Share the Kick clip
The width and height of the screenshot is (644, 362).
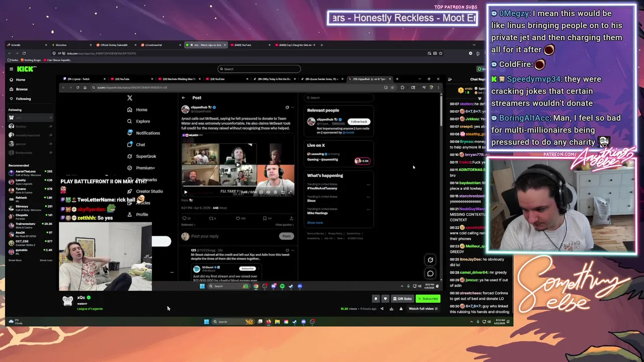pyautogui.click(x=382, y=309)
